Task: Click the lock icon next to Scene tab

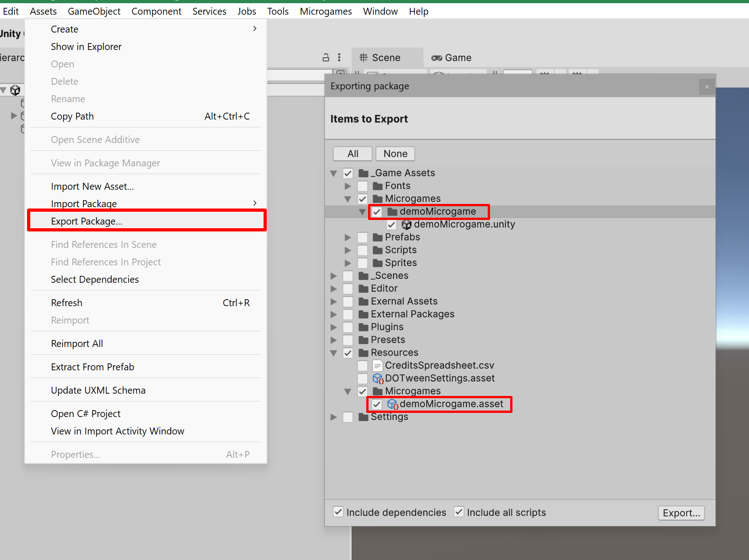Action: (x=326, y=57)
